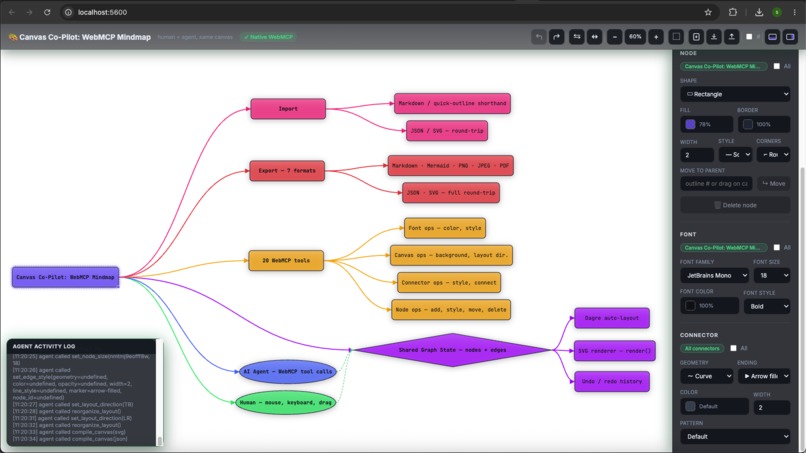The height and width of the screenshot is (453, 806).
Task: Zoom out with the minus button
Action: 615,37
